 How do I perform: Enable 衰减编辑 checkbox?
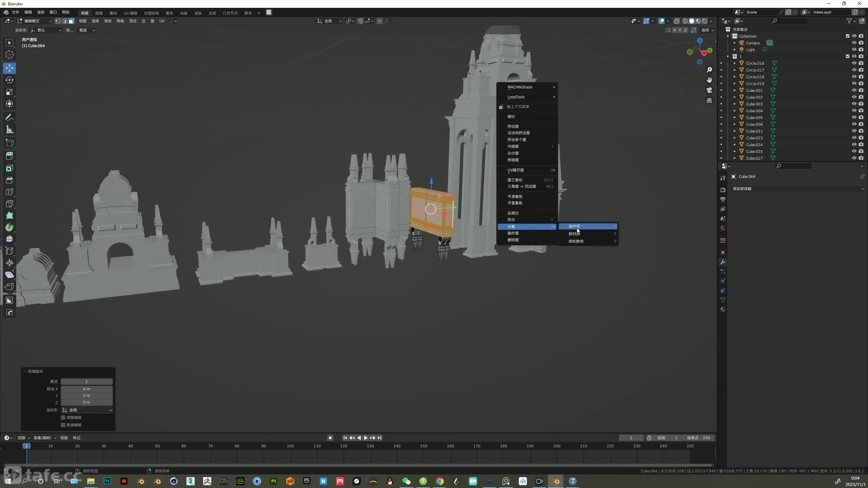[x=63, y=425]
